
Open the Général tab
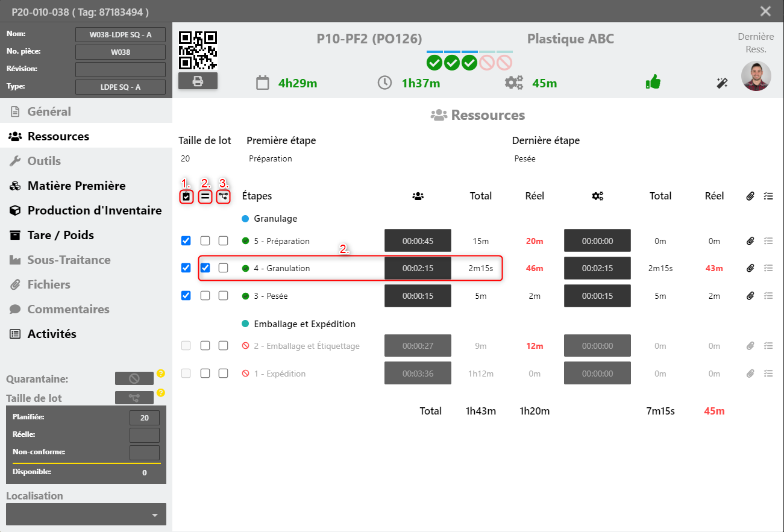tap(86, 111)
